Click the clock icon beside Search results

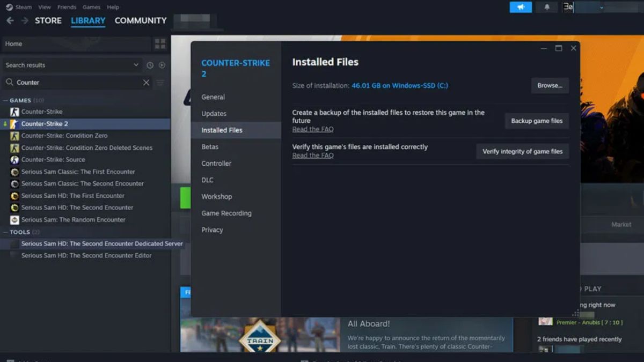pyautogui.click(x=150, y=65)
